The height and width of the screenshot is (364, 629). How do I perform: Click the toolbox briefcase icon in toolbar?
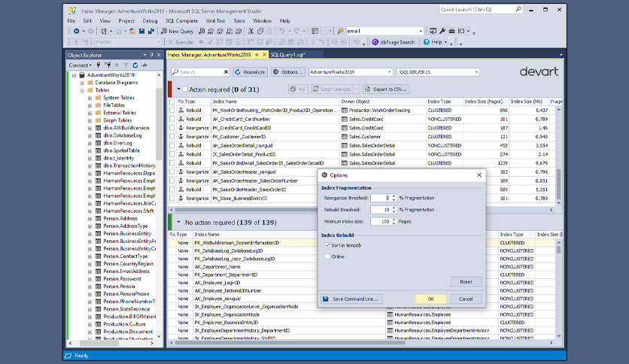451,31
